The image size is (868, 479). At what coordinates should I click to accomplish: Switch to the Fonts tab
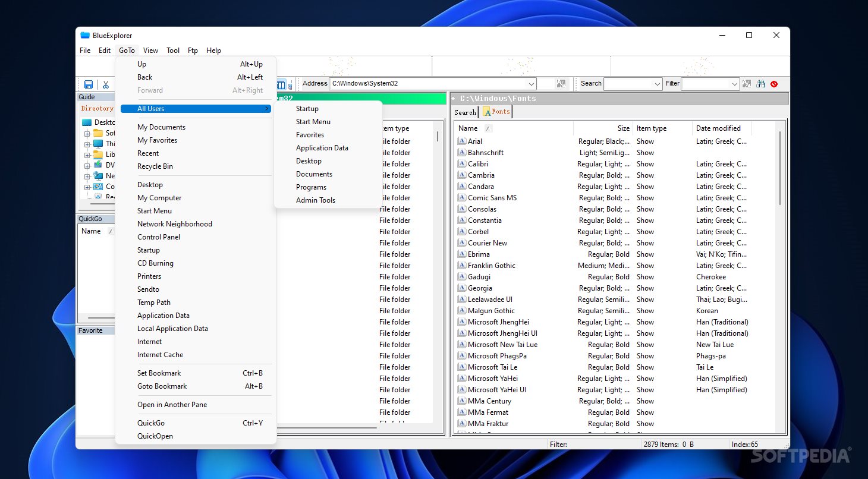coord(496,112)
